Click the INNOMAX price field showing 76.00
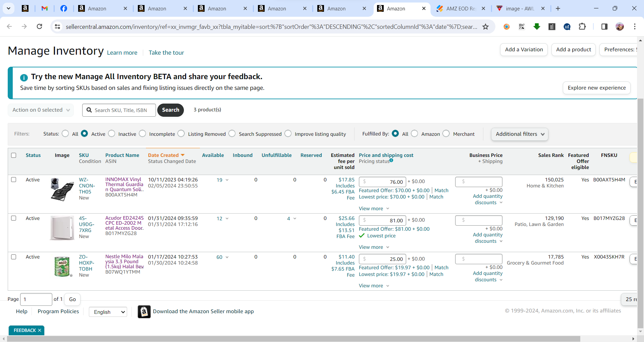The image size is (644, 342). [x=382, y=182]
